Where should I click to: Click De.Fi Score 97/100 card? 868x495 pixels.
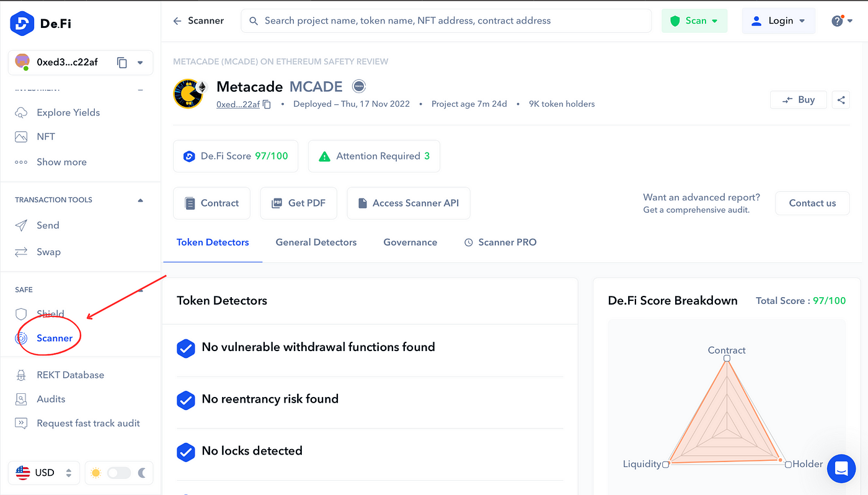click(x=236, y=156)
